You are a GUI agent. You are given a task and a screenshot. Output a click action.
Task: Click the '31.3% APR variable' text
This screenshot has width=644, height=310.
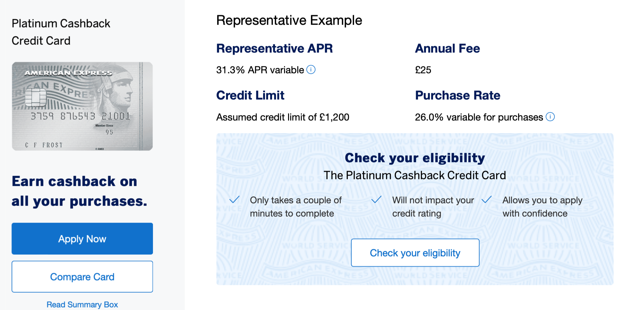tap(260, 70)
